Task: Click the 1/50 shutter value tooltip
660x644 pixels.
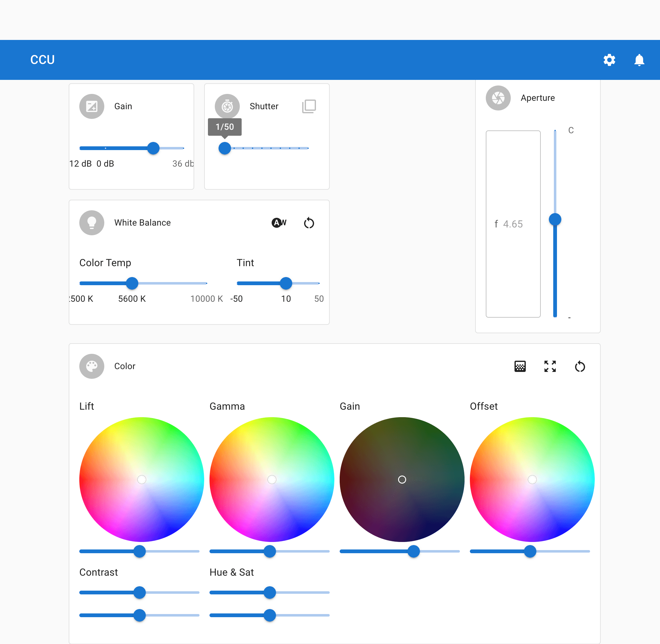Action: click(x=224, y=126)
